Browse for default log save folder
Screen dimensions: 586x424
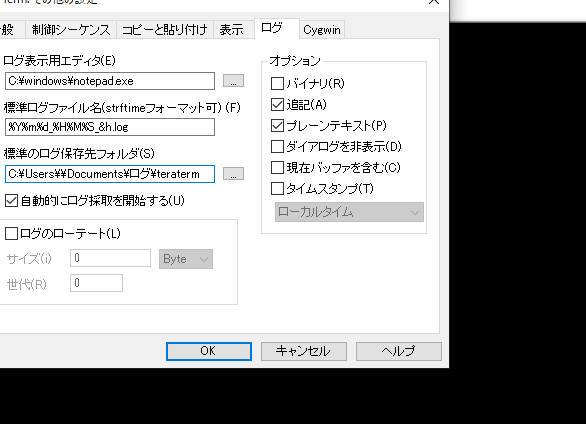[233, 174]
